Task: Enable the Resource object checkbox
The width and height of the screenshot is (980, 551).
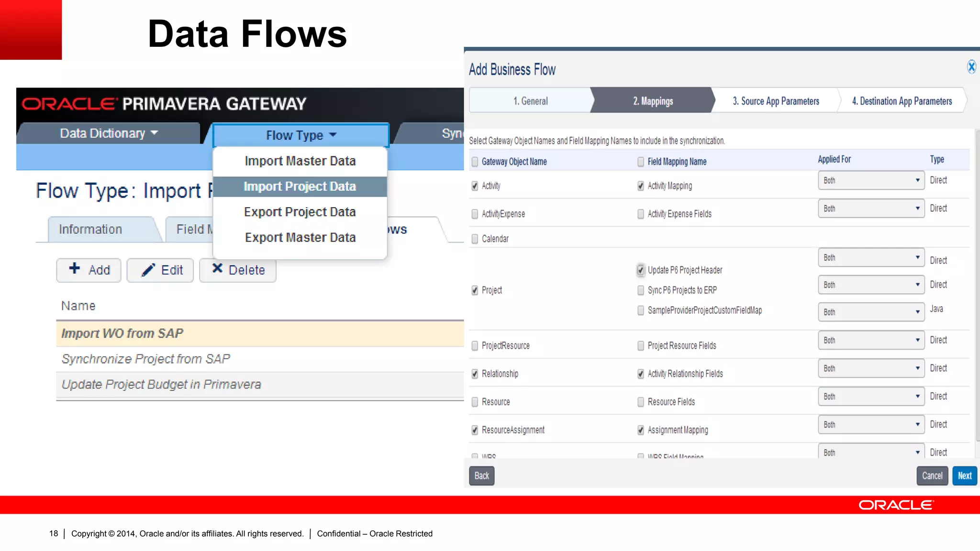Action: [x=475, y=402]
